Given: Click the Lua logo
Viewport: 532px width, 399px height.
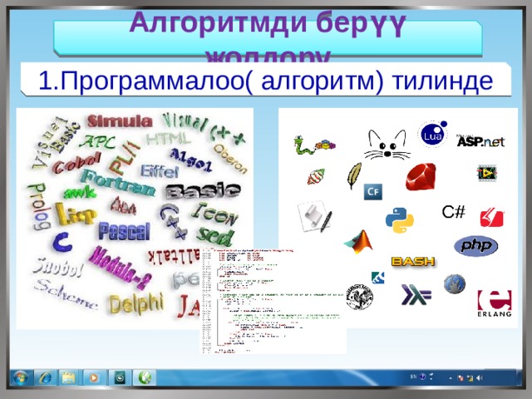Looking at the screenshot, I should click(x=432, y=135).
